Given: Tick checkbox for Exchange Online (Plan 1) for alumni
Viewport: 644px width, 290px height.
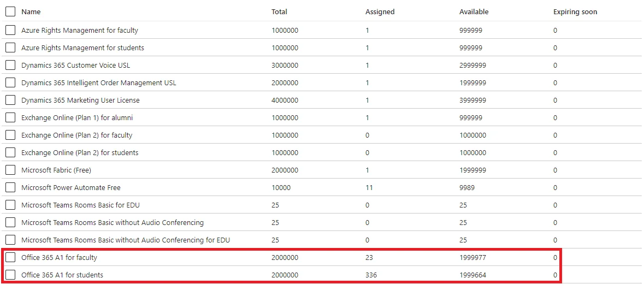Looking at the screenshot, I should pos(11,117).
